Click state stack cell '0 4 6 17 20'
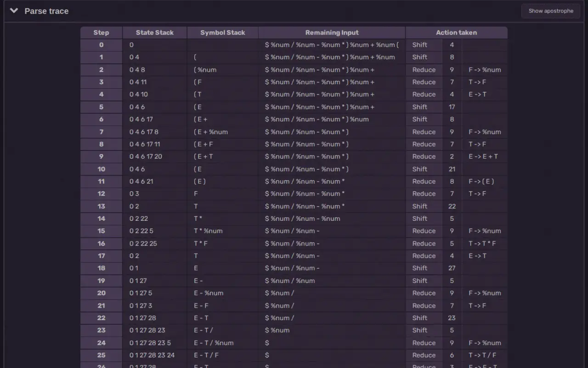Viewport: 588px width, 368px height. tap(155, 156)
